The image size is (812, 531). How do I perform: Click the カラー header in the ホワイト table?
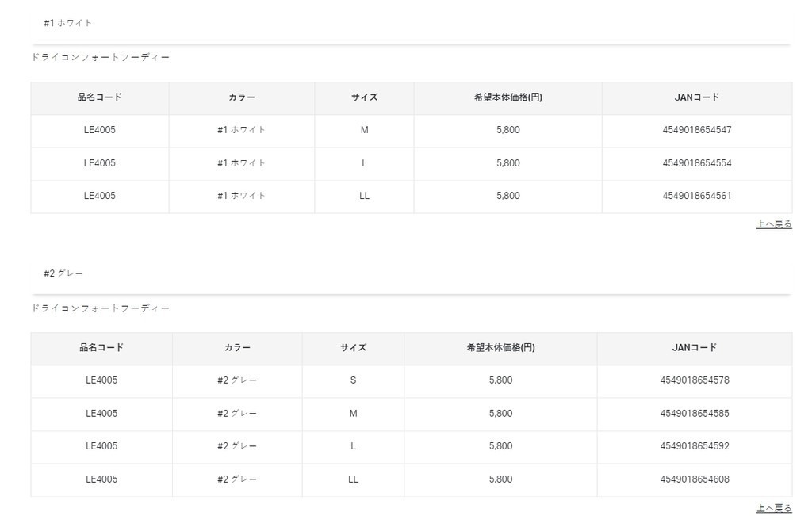241,97
